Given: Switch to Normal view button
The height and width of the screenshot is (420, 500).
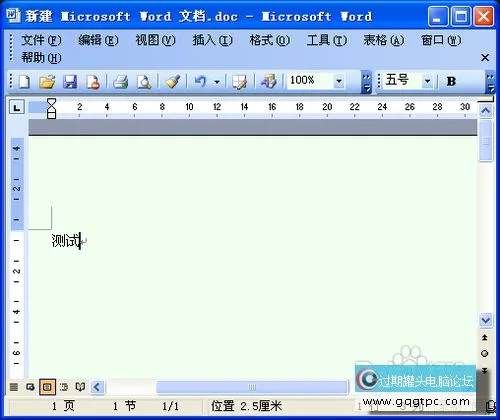Looking at the screenshot, I should pos(14,387).
